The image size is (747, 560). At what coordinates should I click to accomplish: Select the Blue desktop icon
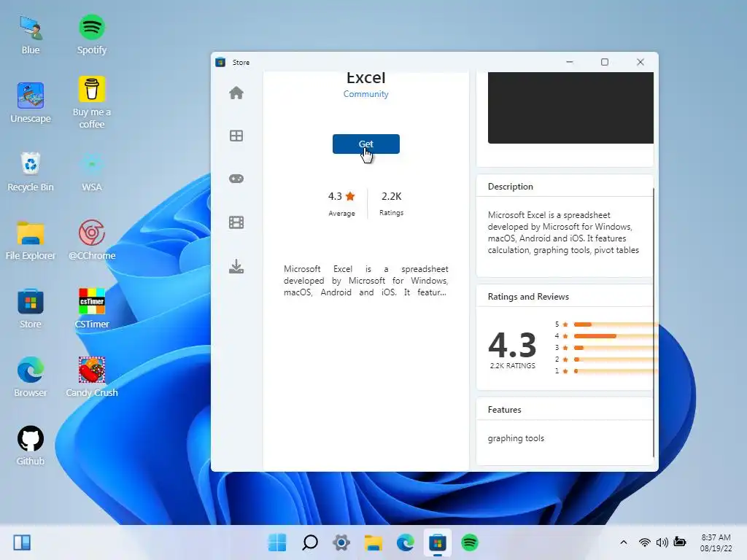31,35
